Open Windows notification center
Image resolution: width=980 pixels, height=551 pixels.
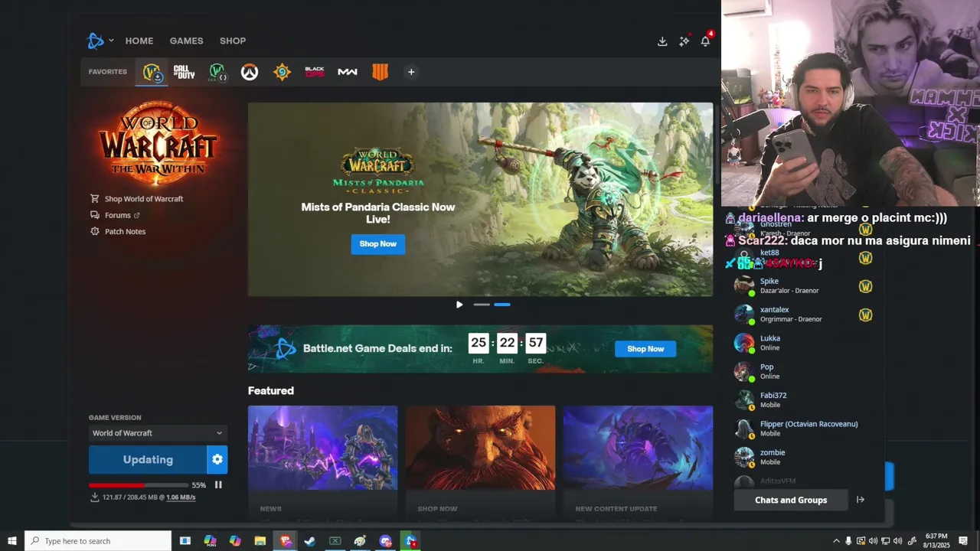[963, 541]
